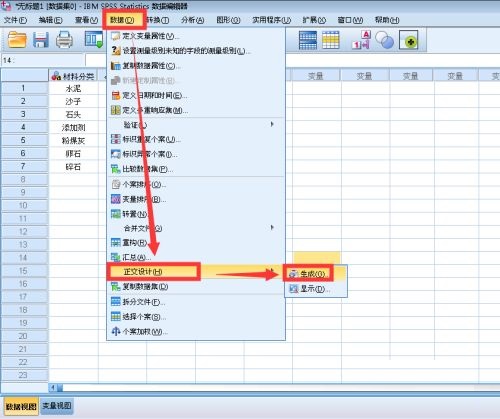
Task: Click the show all variables plus icon
Action: coord(409,40)
